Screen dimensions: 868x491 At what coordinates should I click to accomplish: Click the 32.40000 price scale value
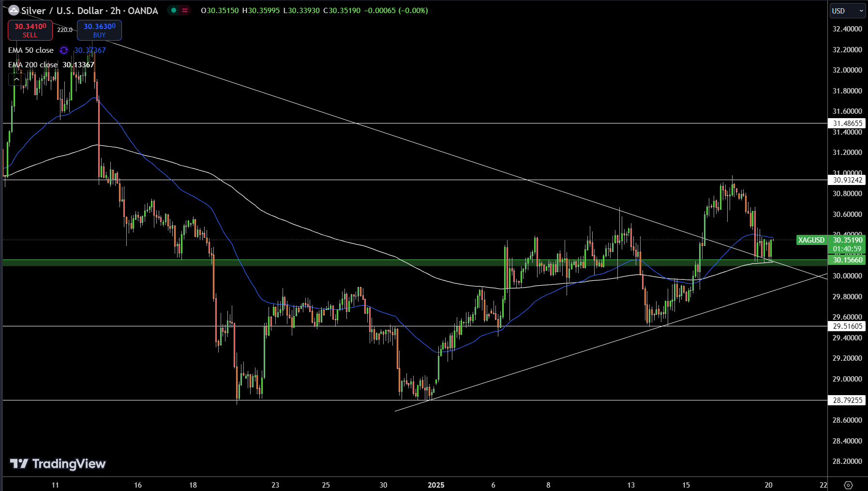pos(847,29)
